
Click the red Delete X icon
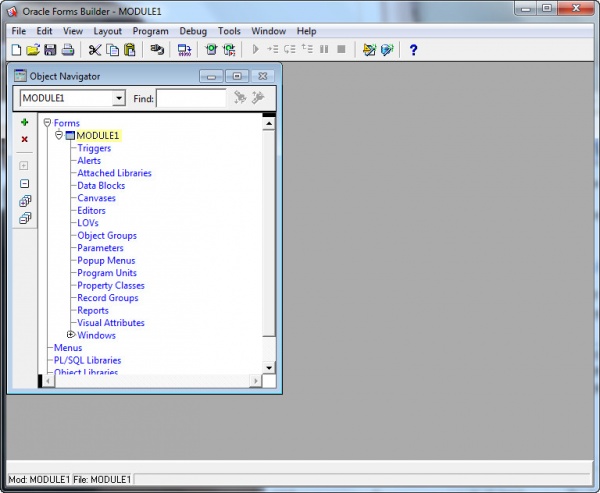tap(24, 139)
